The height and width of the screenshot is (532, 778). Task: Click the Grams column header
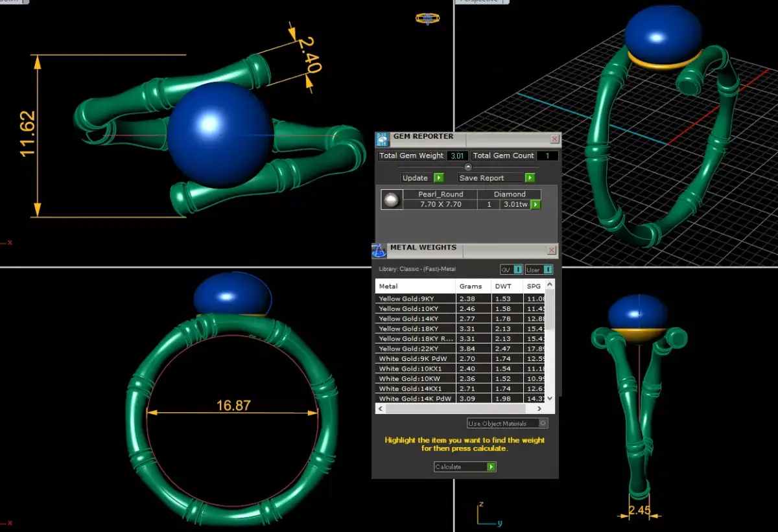click(473, 286)
